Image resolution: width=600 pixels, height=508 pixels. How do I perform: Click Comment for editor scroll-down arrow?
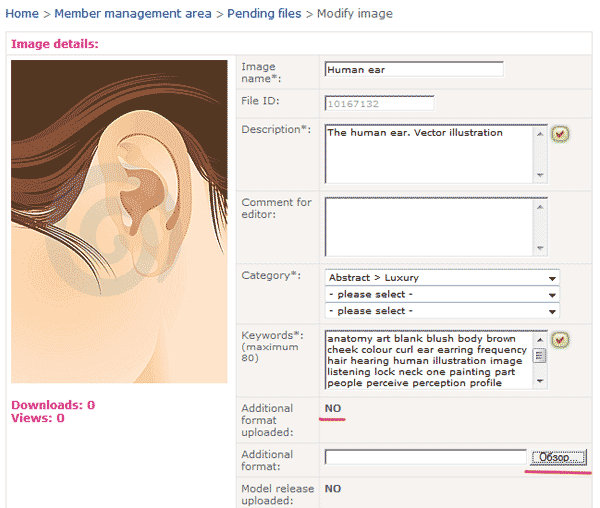[541, 248]
